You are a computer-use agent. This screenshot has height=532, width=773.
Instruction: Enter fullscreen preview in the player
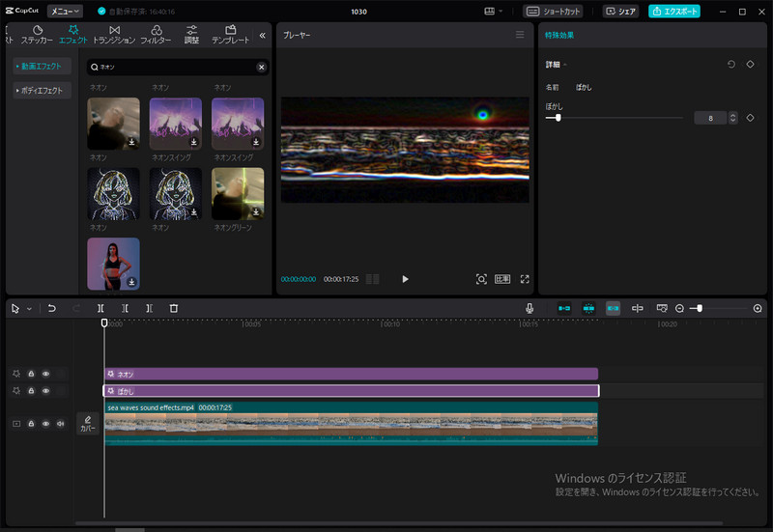[525, 279]
